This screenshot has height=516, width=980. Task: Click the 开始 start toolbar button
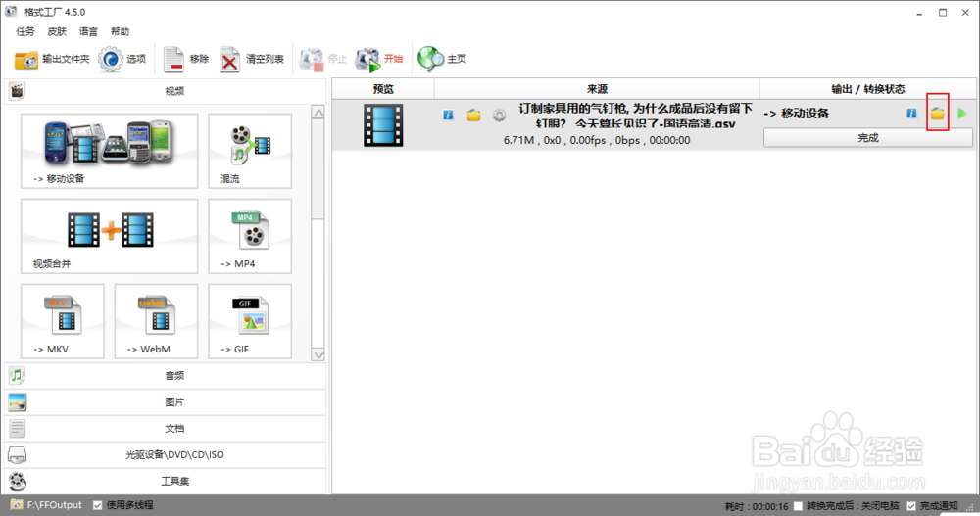378,60
